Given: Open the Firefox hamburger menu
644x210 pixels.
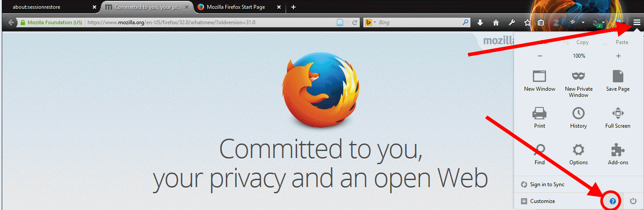Looking at the screenshot, I should tap(637, 22).
